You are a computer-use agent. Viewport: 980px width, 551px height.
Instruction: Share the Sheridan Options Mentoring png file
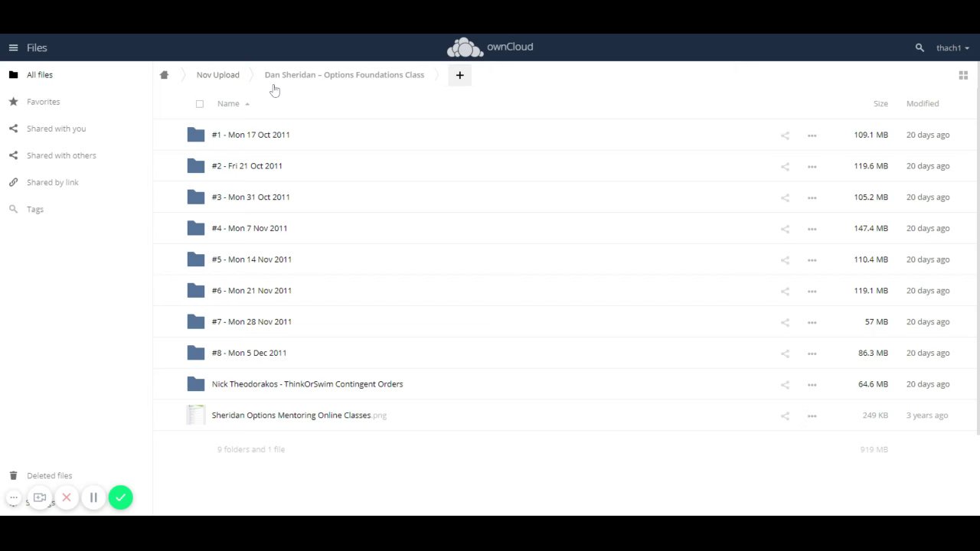pyautogui.click(x=785, y=416)
